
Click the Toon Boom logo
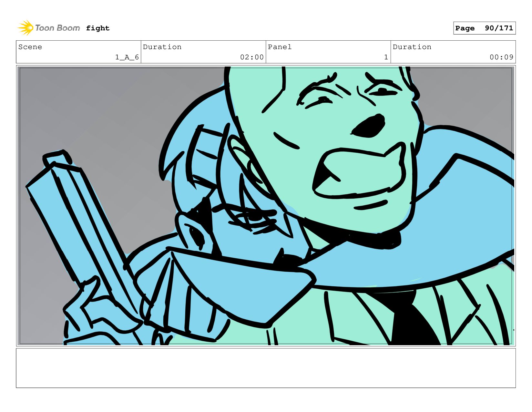click(49, 28)
